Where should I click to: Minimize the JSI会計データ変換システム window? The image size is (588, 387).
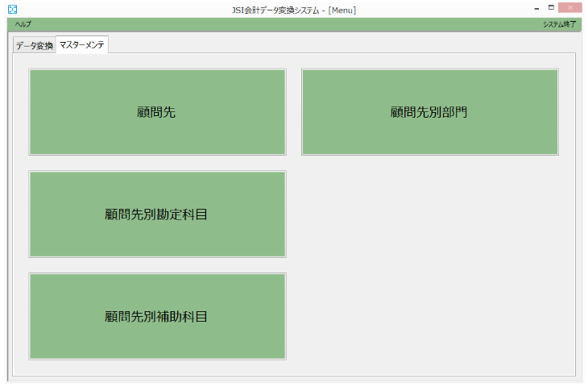coord(536,8)
